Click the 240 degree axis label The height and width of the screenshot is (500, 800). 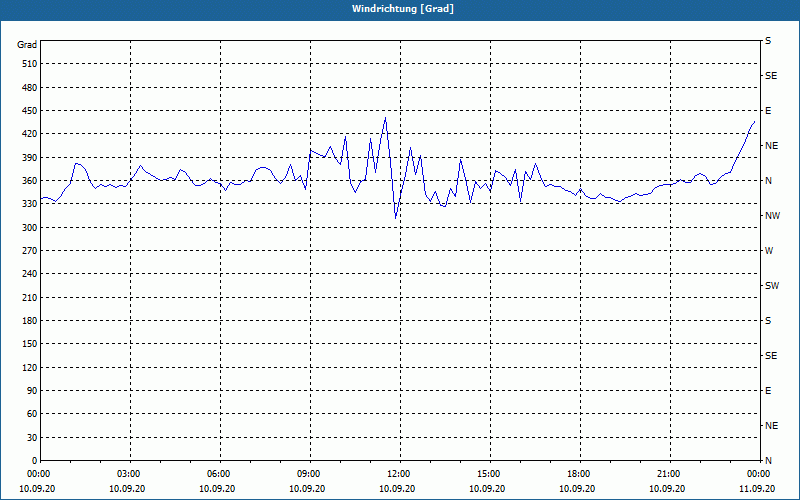coord(30,274)
